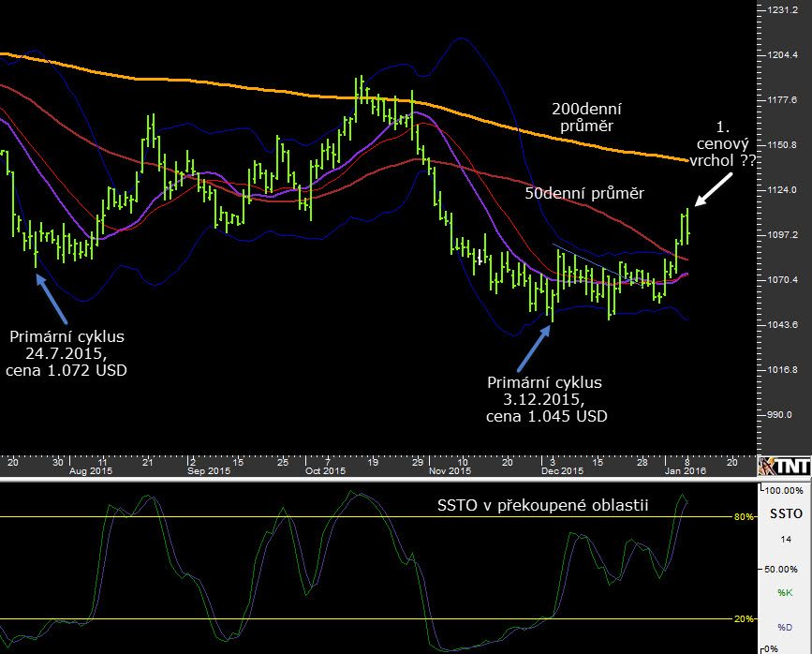
Task: Click the 990.0 price axis label
Action: coord(780,415)
